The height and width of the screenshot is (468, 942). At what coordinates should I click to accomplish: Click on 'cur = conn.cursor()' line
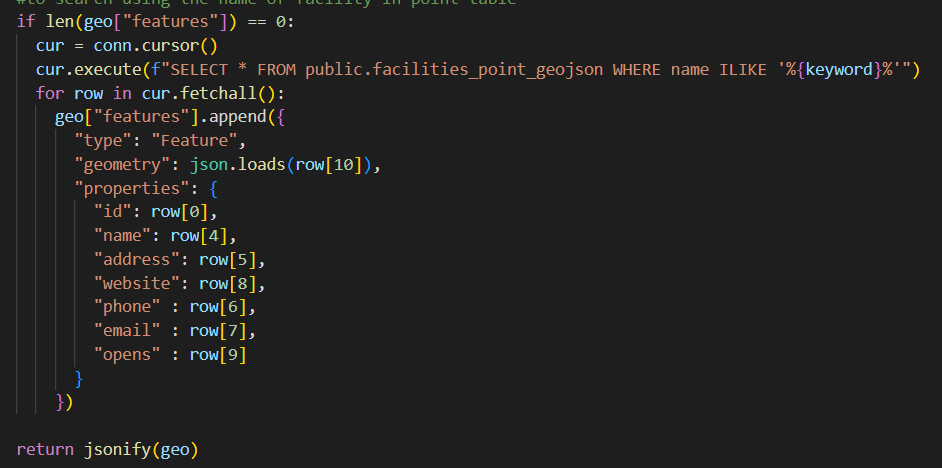tap(127, 46)
